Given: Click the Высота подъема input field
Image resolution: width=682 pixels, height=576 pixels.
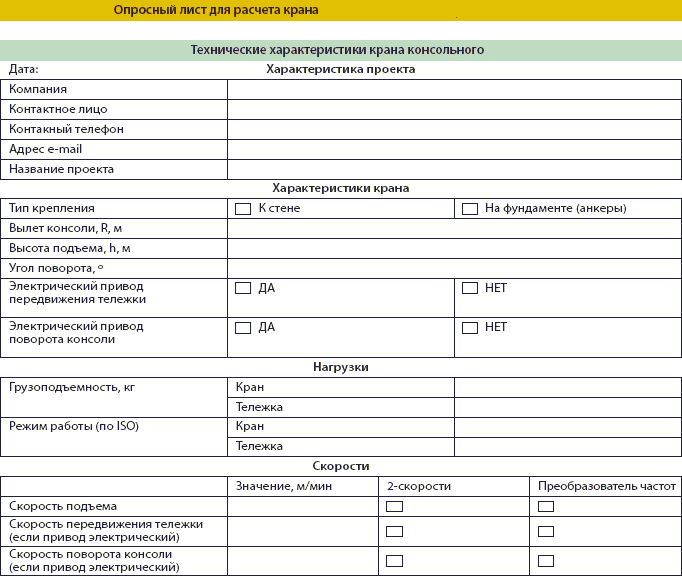Looking at the screenshot, I should click(x=454, y=249).
